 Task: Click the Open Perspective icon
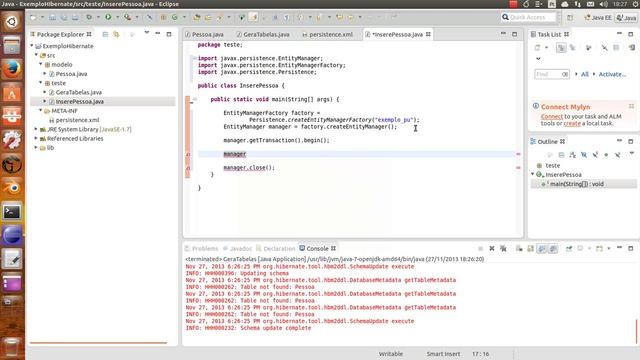pos(570,18)
